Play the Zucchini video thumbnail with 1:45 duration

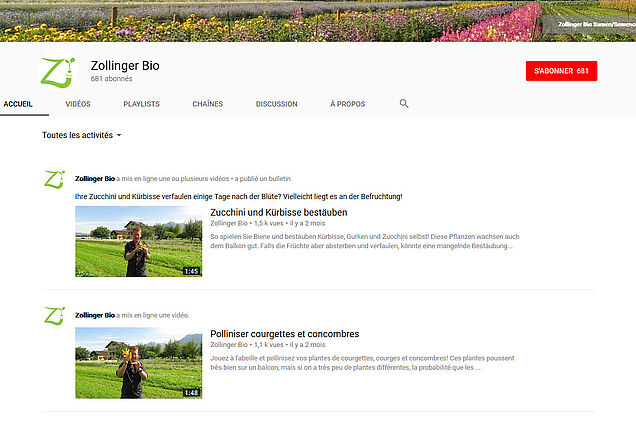(138, 242)
